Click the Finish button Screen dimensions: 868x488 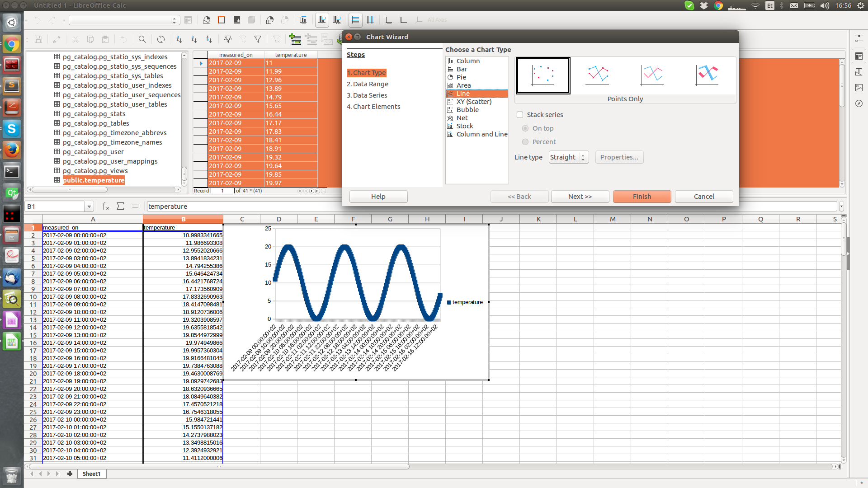(642, 197)
